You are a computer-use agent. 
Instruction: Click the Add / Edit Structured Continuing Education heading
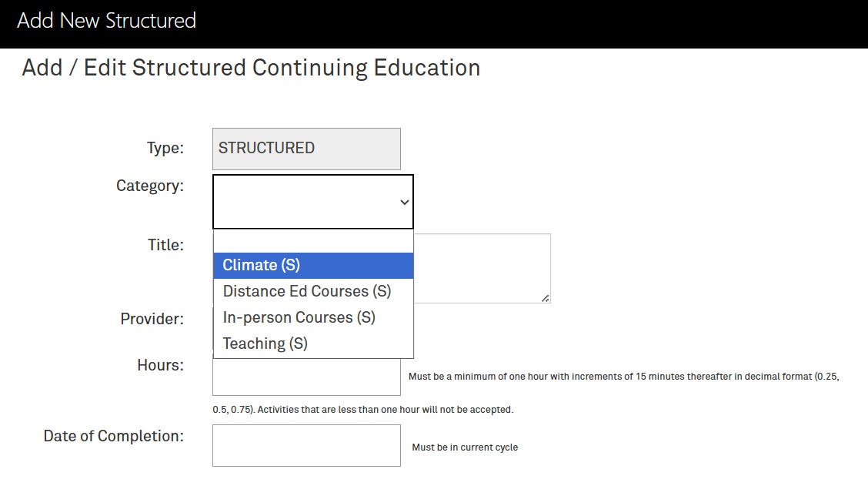[251, 68]
